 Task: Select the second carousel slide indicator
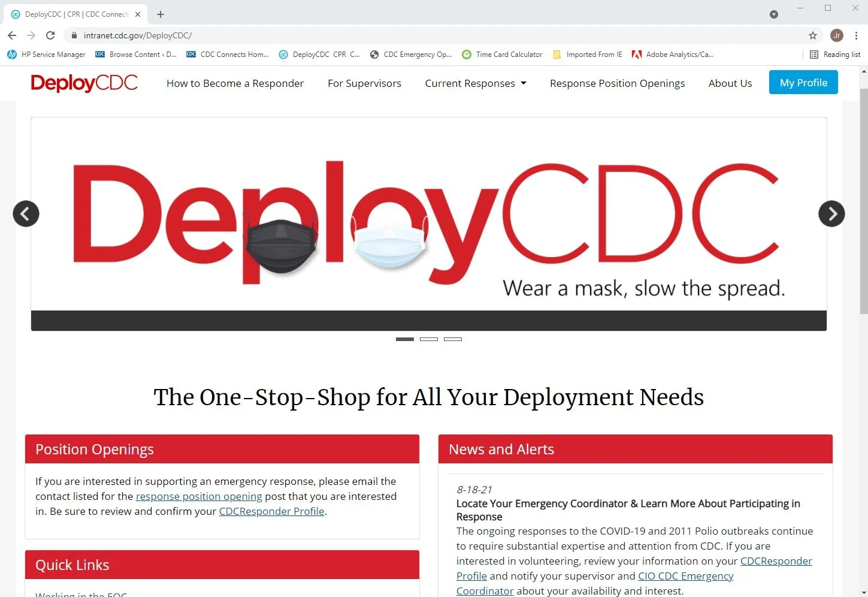pyautogui.click(x=429, y=339)
